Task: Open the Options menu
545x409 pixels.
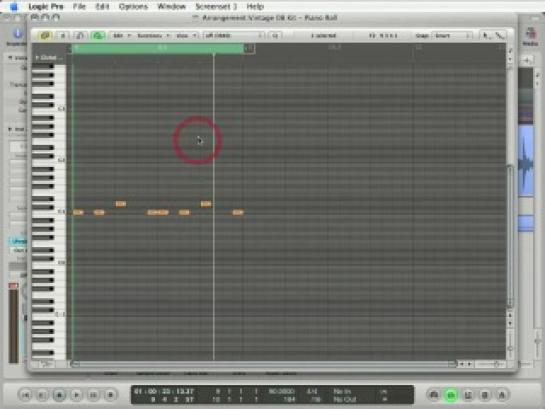Action: 133,6
